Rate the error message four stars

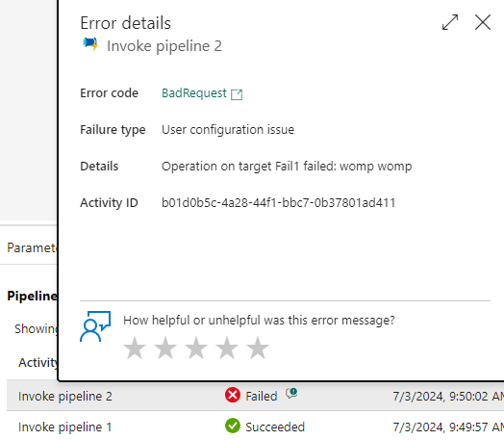[x=227, y=348]
